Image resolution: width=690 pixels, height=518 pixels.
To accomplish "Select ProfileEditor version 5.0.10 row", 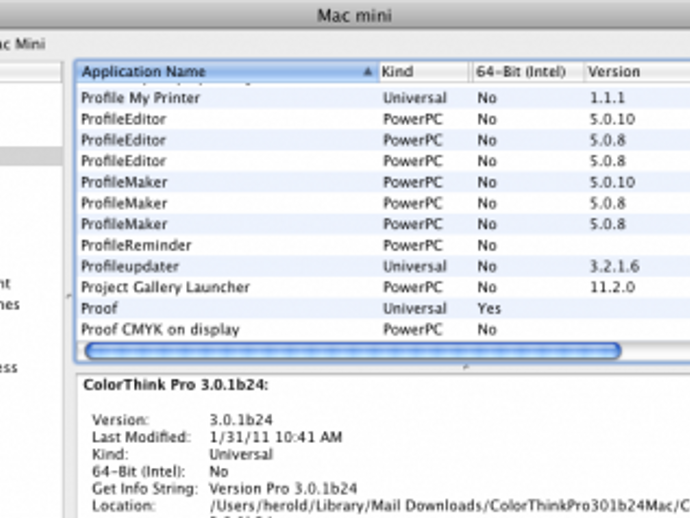I will (x=383, y=119).
